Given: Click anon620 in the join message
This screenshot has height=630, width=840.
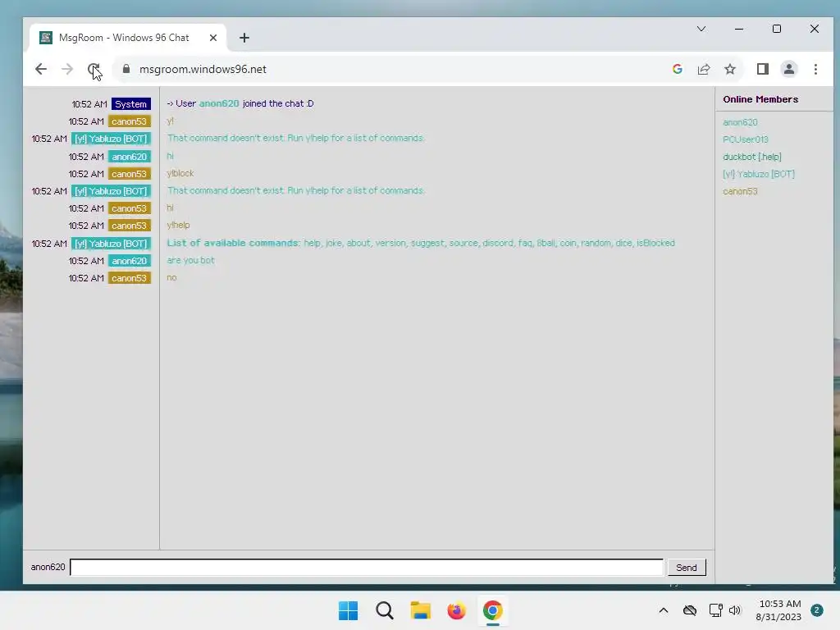Looking at the screenshot, I should [x=219, y=103].
